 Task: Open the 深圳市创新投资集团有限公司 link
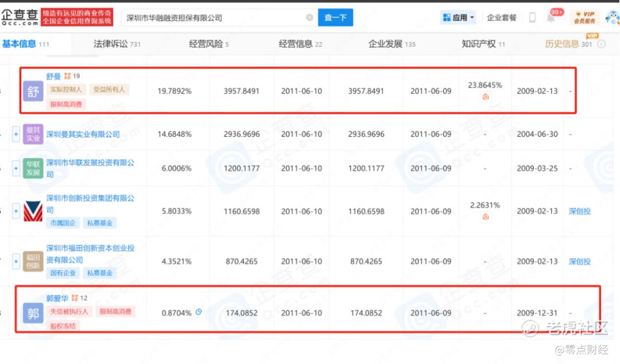tap(90, 204)
